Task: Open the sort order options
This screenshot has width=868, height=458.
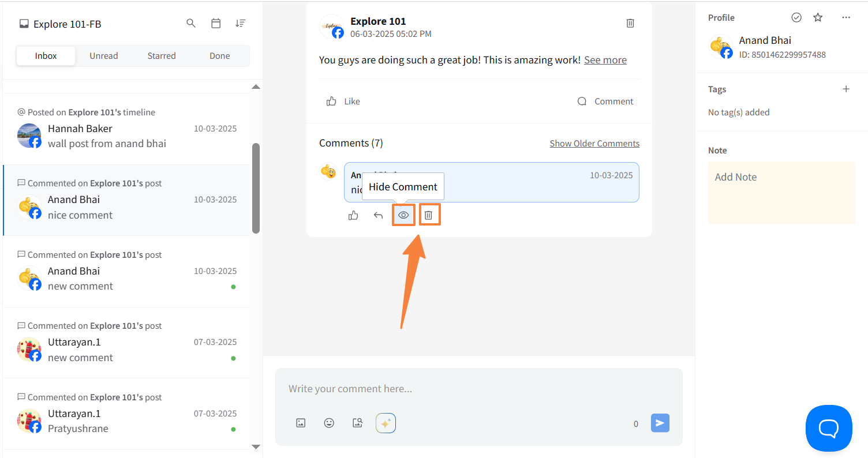Action: coord(241,24)
